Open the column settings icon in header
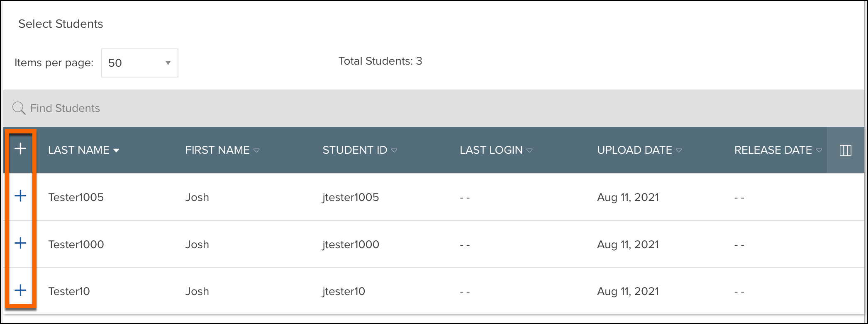This screenshot has height=324, width=868. coord(845,150)
